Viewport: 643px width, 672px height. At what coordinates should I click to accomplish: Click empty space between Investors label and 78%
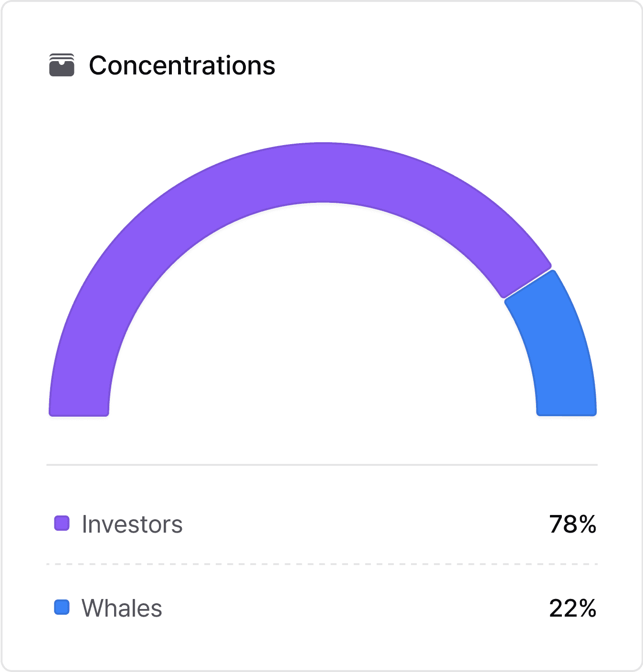[x=365, y=524]
